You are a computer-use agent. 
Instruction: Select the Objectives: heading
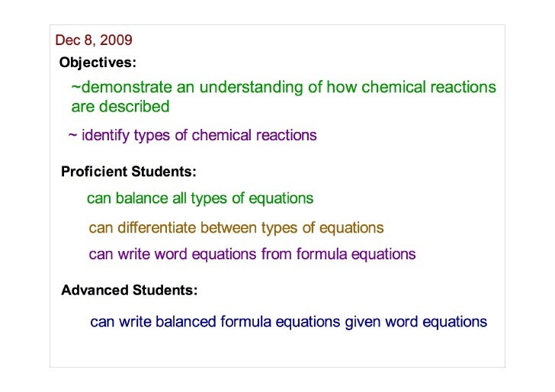pos(98,61)
